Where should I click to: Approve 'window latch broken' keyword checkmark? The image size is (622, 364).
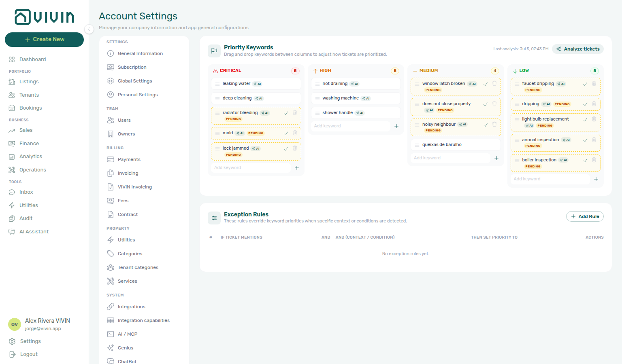coord(486,84)
